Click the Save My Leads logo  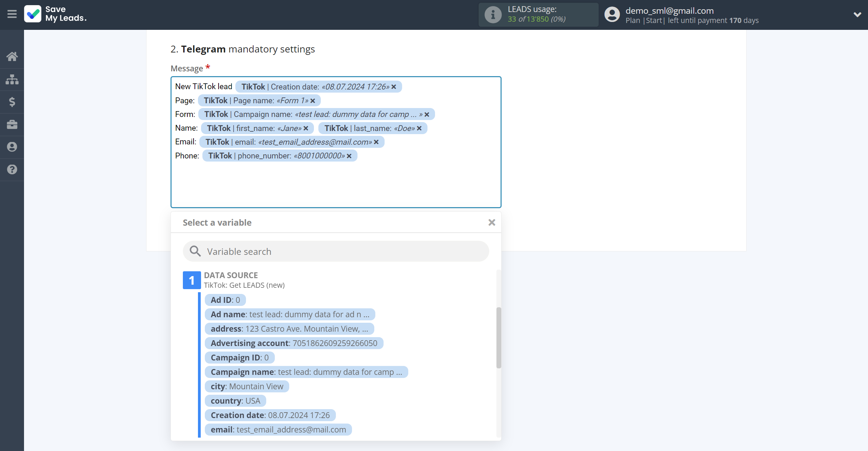pyautogui.click(x=55, y=14)
